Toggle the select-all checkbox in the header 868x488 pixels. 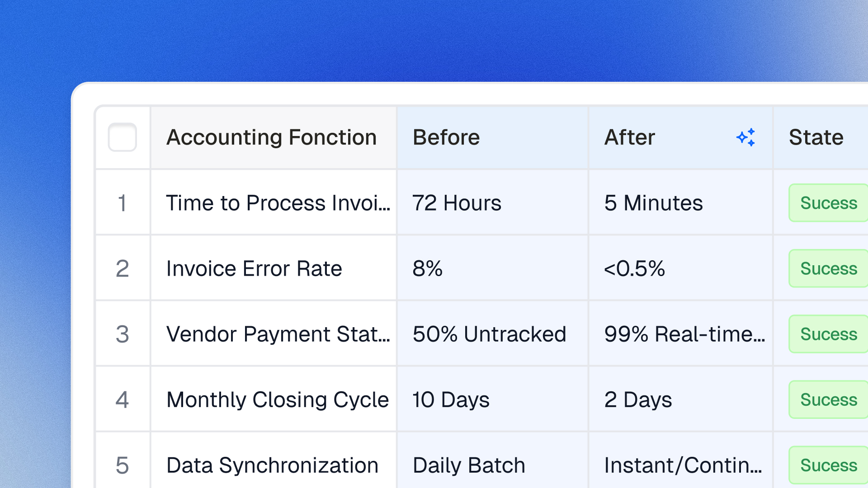click(123, 137)
